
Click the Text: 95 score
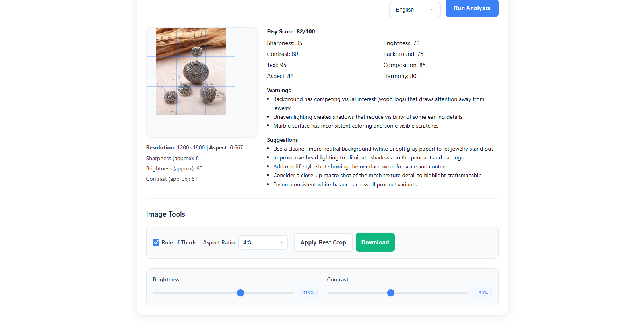click(x=277, y=65)
